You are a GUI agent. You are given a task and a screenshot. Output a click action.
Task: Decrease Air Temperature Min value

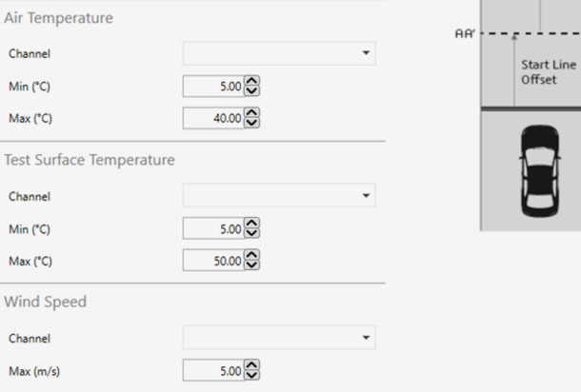[x=252, y=90]
